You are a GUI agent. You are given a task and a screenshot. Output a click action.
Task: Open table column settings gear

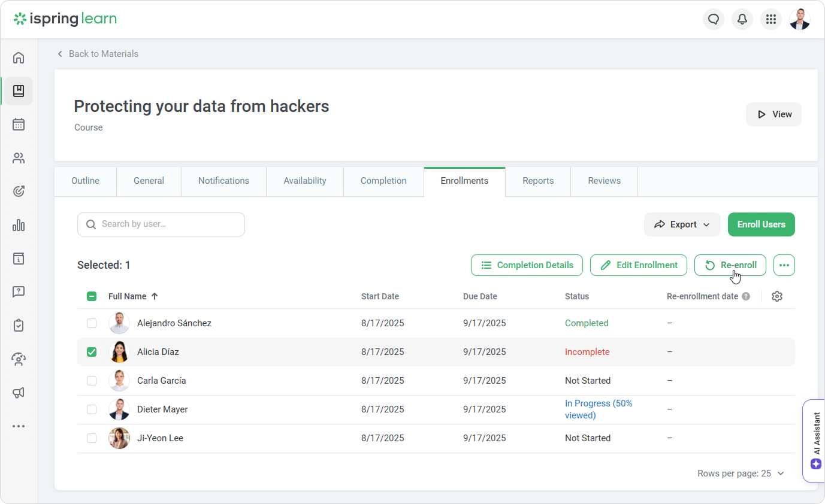777,296
